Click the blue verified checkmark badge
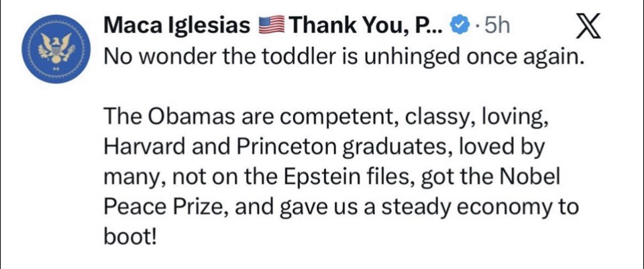This screenshot has height=269, width=644. (x=458, y=27)
